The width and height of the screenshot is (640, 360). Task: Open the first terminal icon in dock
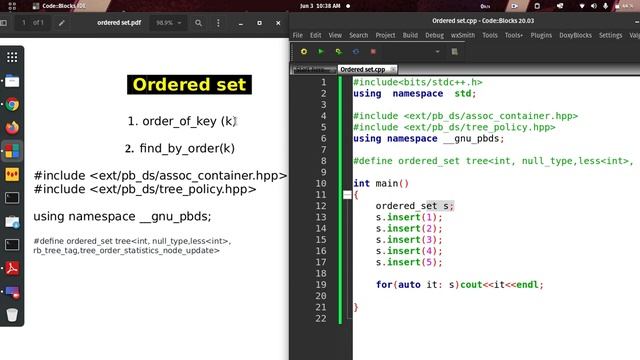12,198
